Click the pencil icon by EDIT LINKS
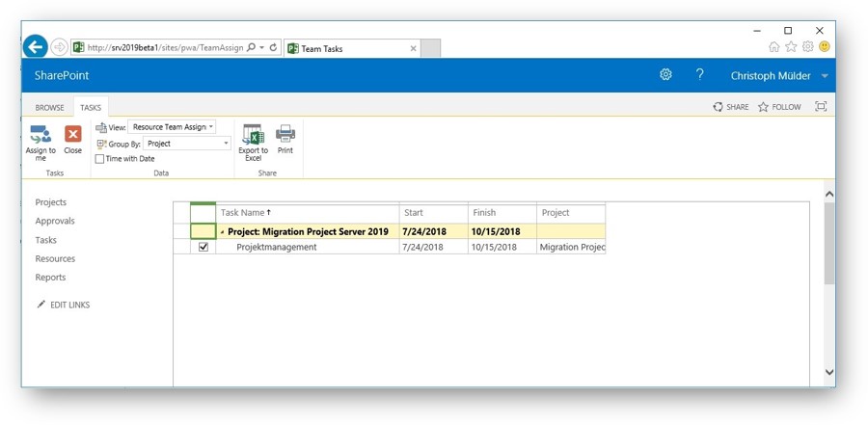This screenshot has height=425, width=868. (41, 305)
